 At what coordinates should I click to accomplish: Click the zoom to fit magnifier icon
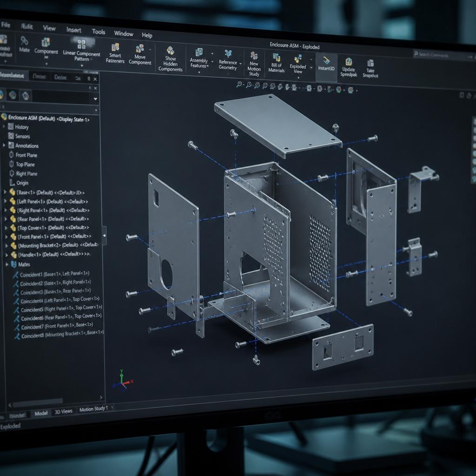click(x=239, y=85)
